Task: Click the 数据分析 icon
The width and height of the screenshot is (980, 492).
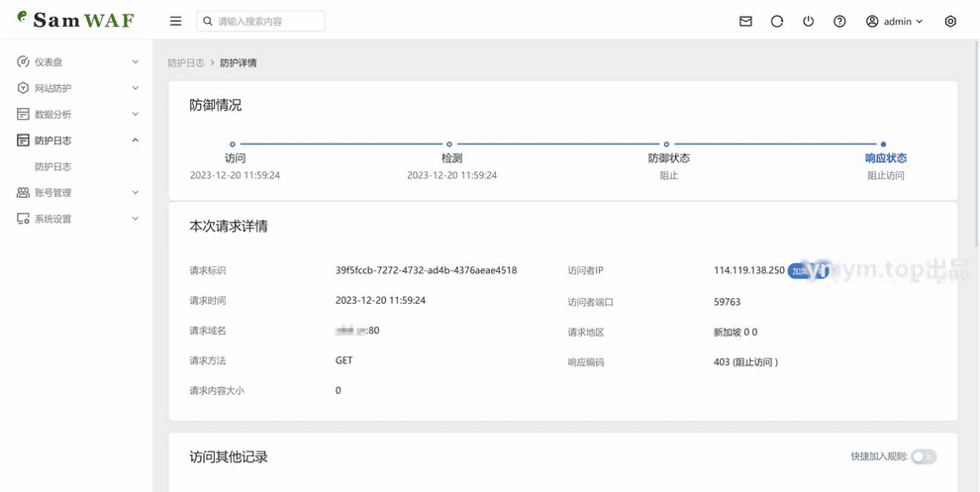Action: 23,115
